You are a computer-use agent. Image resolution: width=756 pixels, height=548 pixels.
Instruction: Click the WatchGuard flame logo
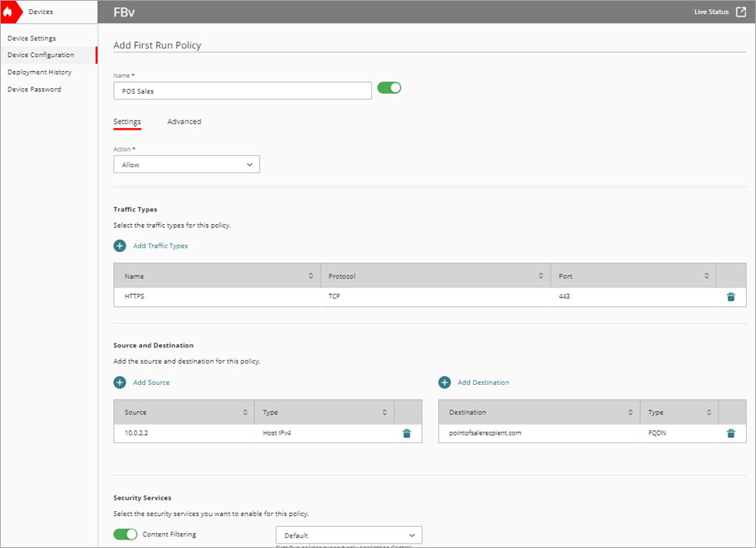(11, 12)
